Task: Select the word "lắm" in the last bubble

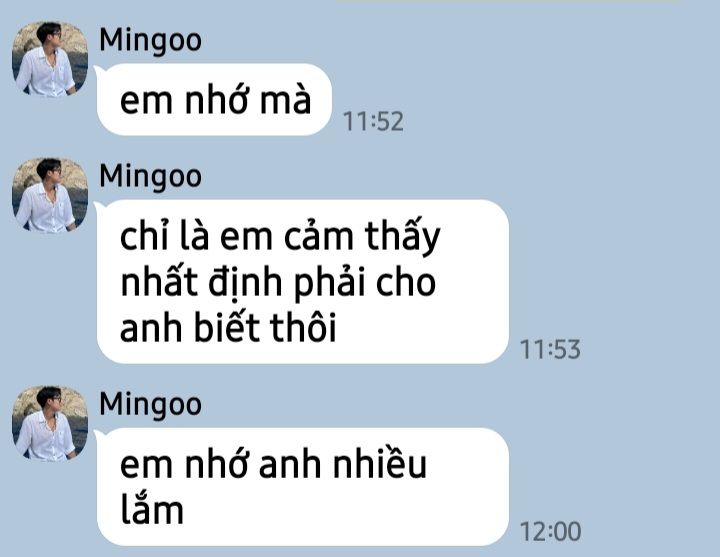Action: 152,509
